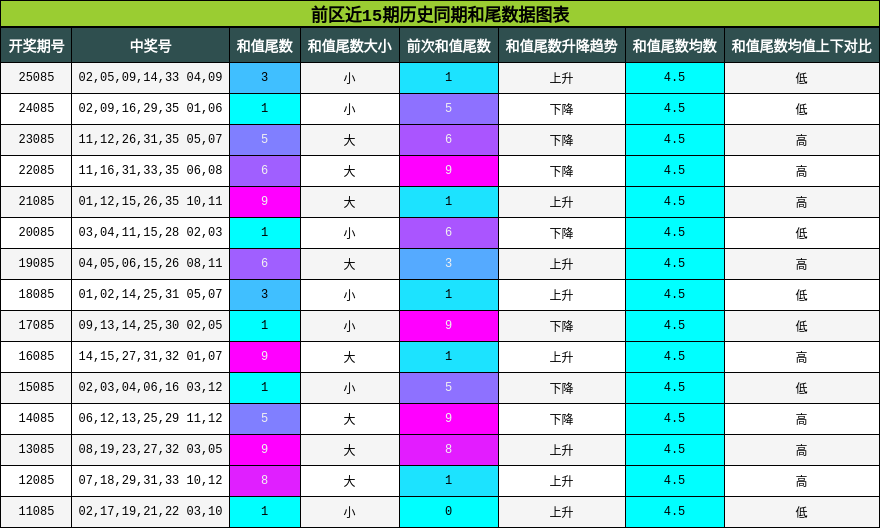Select winning numbers 03,04,11,15,28 02,03
Image resolution: width=880 pixels, height=528 pixels.
pos(150,232)
